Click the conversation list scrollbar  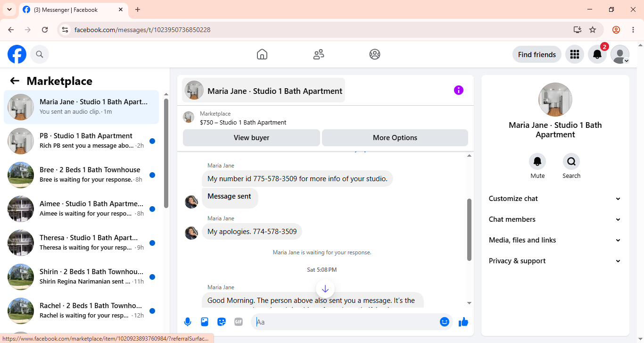[166, 153]
